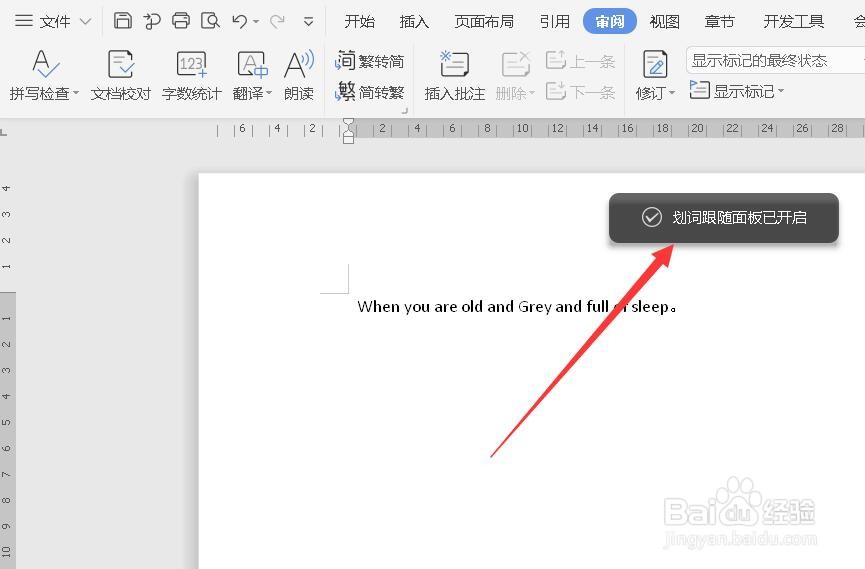Click the first line indent marker on ruler
Screen dimensions: 865x569
[348, 123]
